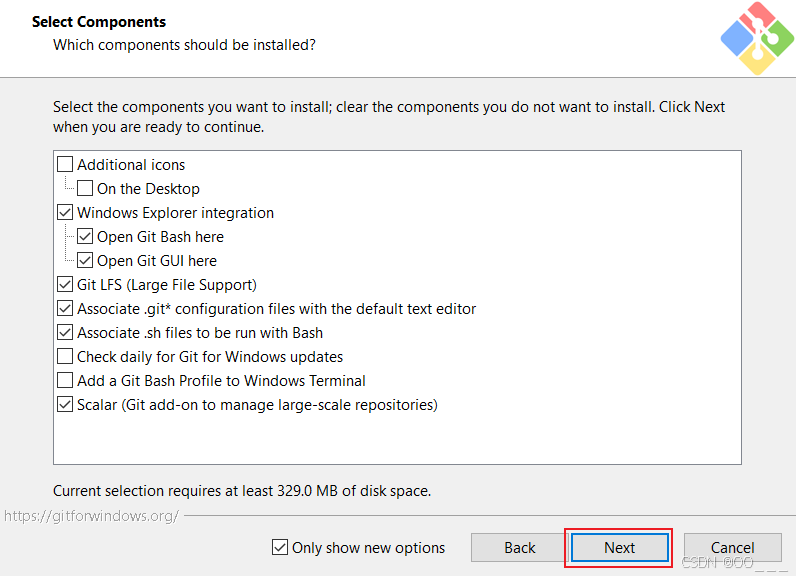Cancel the Git setup
This screenshot has width=796, height=576.
(732, 547)
